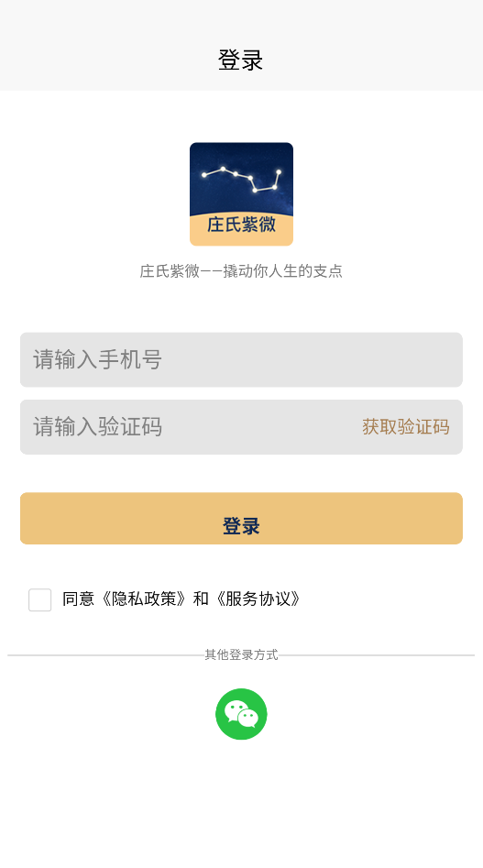Focus the 请输入验证码 code field
This screenshot has width=483, height=868.
[188, 427]
